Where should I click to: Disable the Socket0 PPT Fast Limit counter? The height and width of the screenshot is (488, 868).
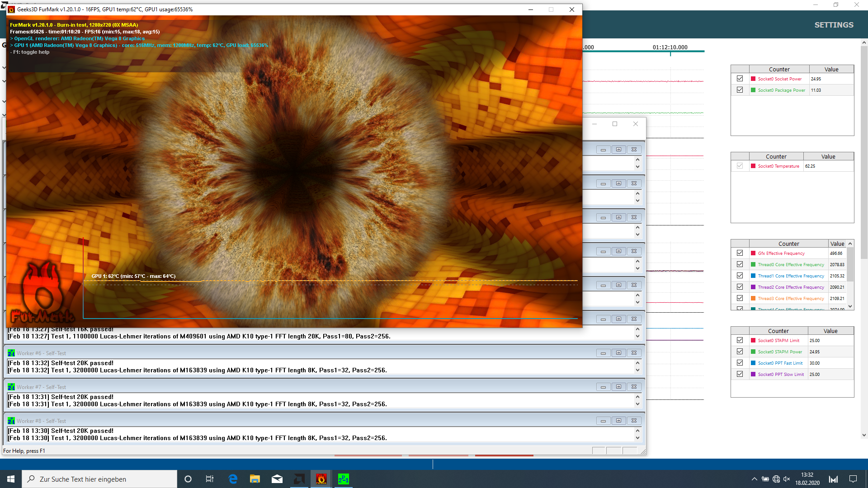tap(740, 363)
